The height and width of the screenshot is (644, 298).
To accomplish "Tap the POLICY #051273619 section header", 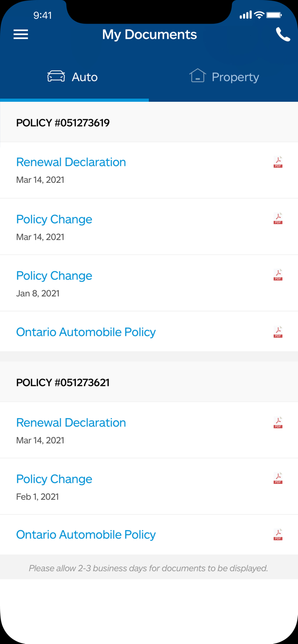I will pos(63,123).
